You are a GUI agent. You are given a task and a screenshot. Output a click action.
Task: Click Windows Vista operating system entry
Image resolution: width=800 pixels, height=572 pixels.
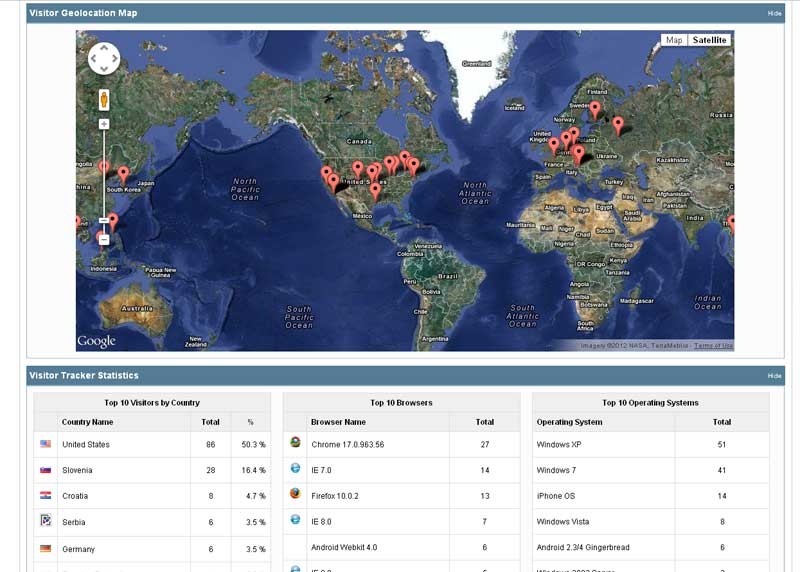pos(563,521)
